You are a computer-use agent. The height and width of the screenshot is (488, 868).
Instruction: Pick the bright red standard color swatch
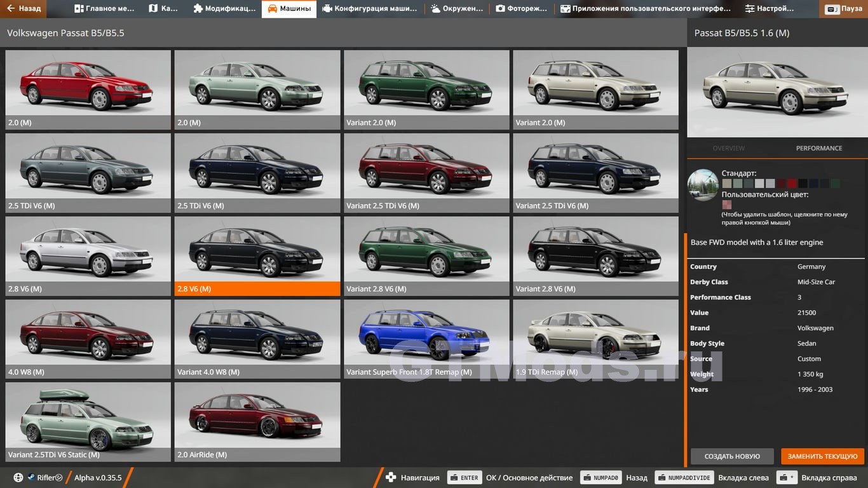tap(792, 184)
